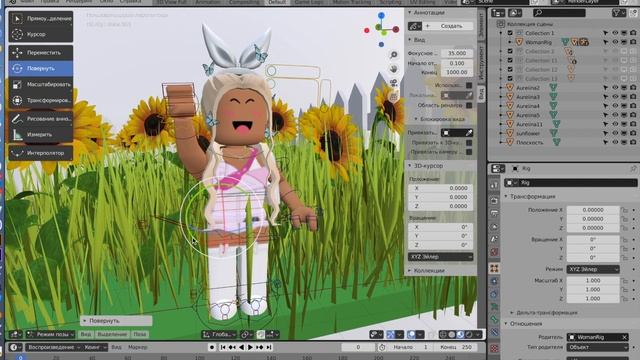Open object properties tab icon (orange square)
Image resolution: width=640 pixels, height=360 pixels.
(494, 268)
